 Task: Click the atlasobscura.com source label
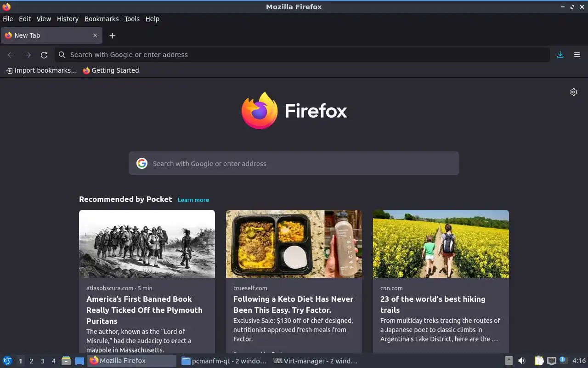pyautogui.click(x=110, y=288)
